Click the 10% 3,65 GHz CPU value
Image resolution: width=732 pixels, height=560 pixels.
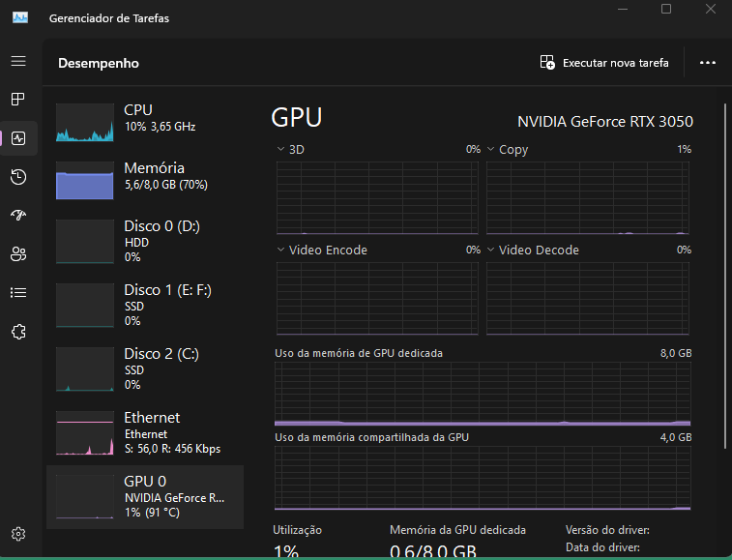pyautogui.click(x=160, y=127)
